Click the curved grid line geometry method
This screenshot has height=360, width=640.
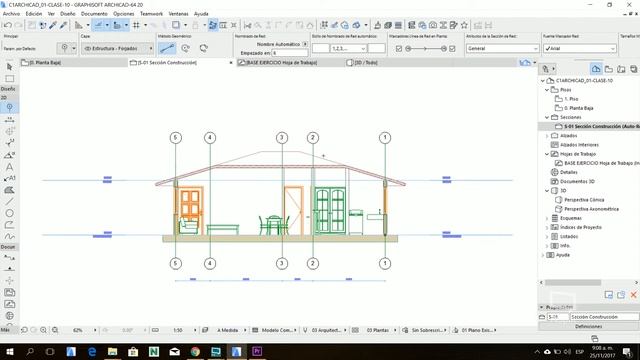pos(185,48)
